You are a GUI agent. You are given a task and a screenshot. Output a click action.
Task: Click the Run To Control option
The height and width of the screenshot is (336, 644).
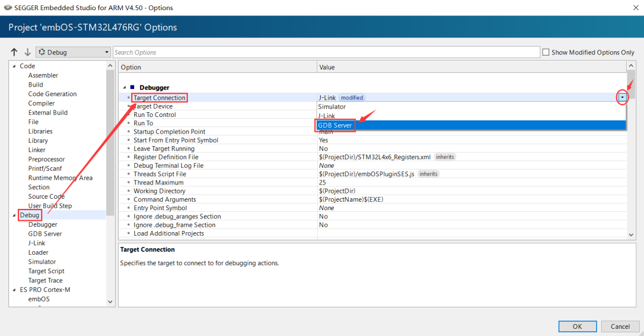(x=154, y=115)
